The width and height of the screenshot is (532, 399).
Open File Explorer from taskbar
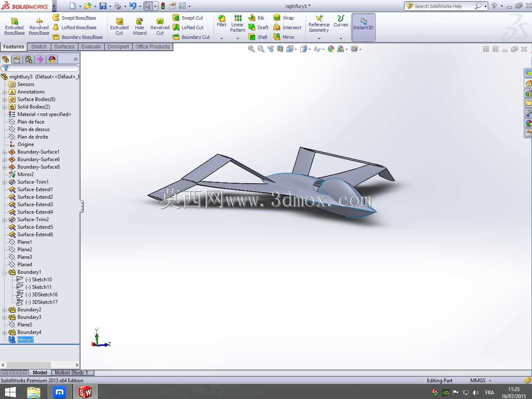pyautogui.click(x=34, y=392)
